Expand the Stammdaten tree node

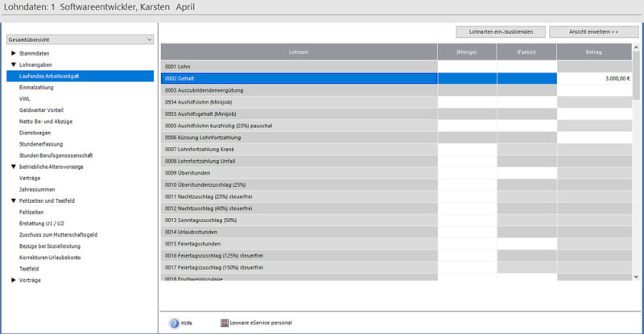14,53
